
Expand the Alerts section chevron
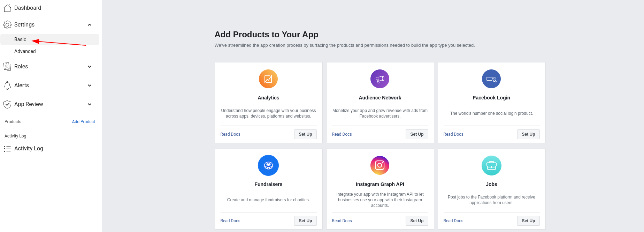[90, 85]
